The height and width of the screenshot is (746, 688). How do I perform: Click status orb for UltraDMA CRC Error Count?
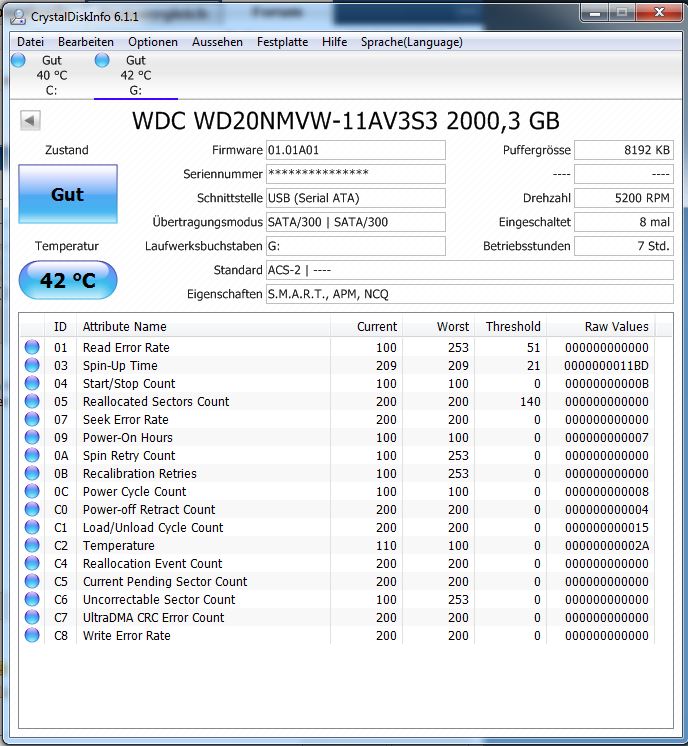(32, 618)
